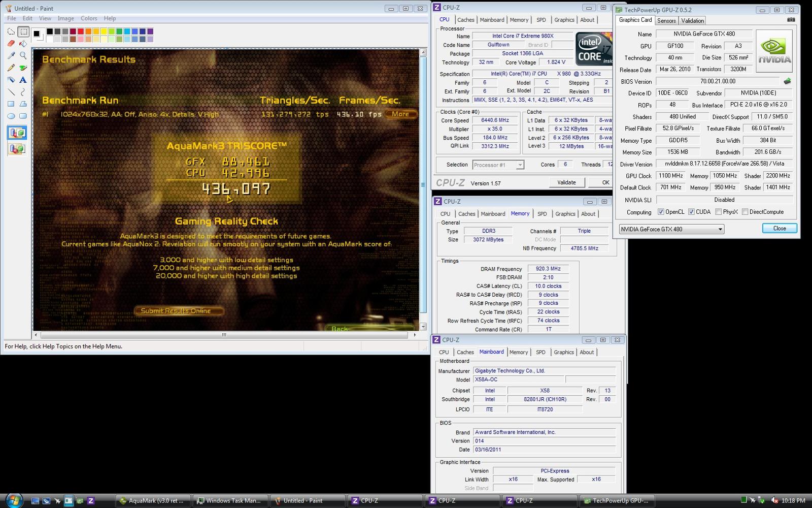Switch to TechPowerUp GPU-Z taskbar button
812x508 pixels.
(616, 500)
